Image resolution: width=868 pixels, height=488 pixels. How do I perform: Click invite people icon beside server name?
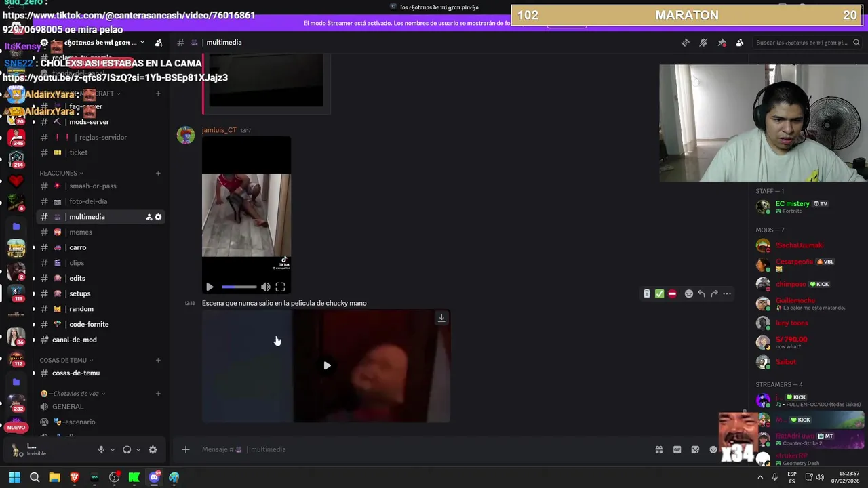tap(159, 43)
